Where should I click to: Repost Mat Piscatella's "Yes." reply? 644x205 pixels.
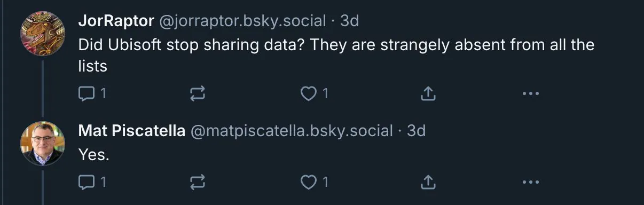197,183
